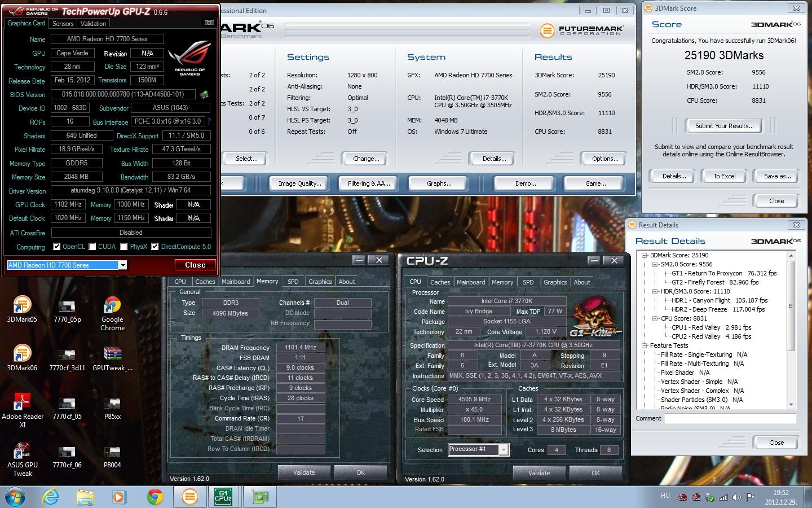The image size is (812, 508).
Task: Click the Result Details scrollbar down arrow
Action: click(x=791, y=404)
